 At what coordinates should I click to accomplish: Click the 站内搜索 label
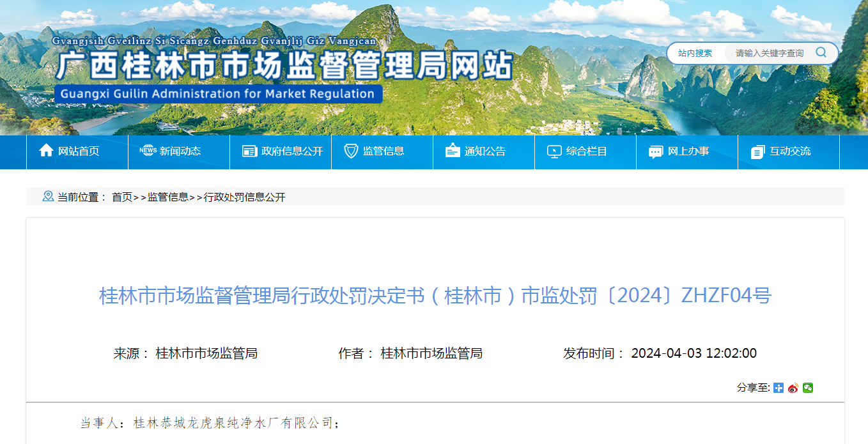695,53
